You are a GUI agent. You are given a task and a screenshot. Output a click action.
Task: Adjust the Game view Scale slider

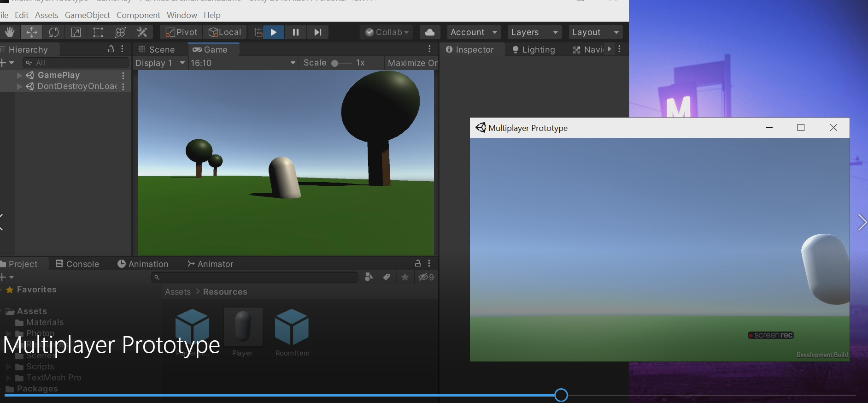pyautogui.click(x=341, y=63)
